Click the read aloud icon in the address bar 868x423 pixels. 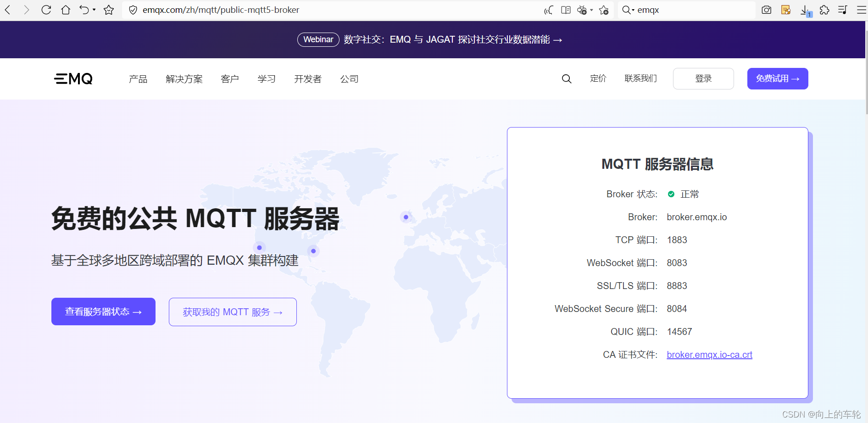(548, 10)
